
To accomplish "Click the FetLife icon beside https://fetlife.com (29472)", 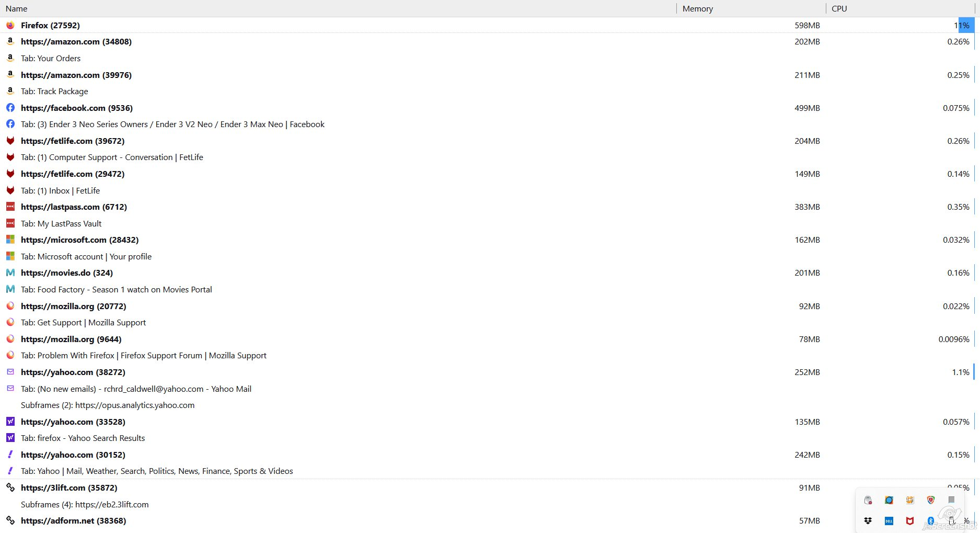I will click(10, 174).
